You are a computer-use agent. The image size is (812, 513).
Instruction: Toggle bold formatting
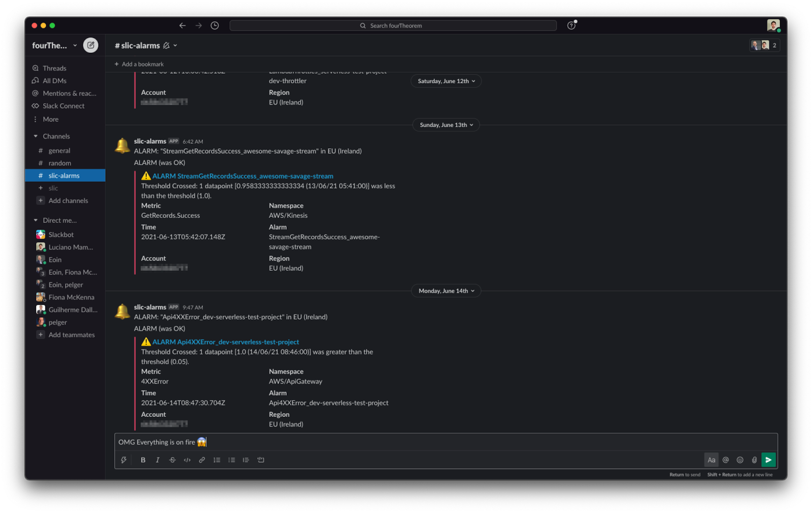(x=143, y=460)
